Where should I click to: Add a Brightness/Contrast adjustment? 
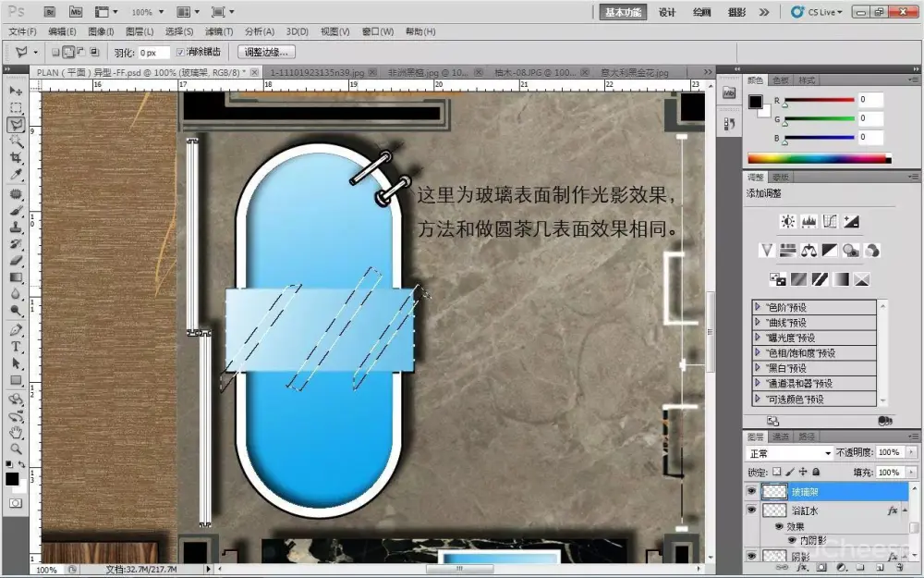click(787, 222)
